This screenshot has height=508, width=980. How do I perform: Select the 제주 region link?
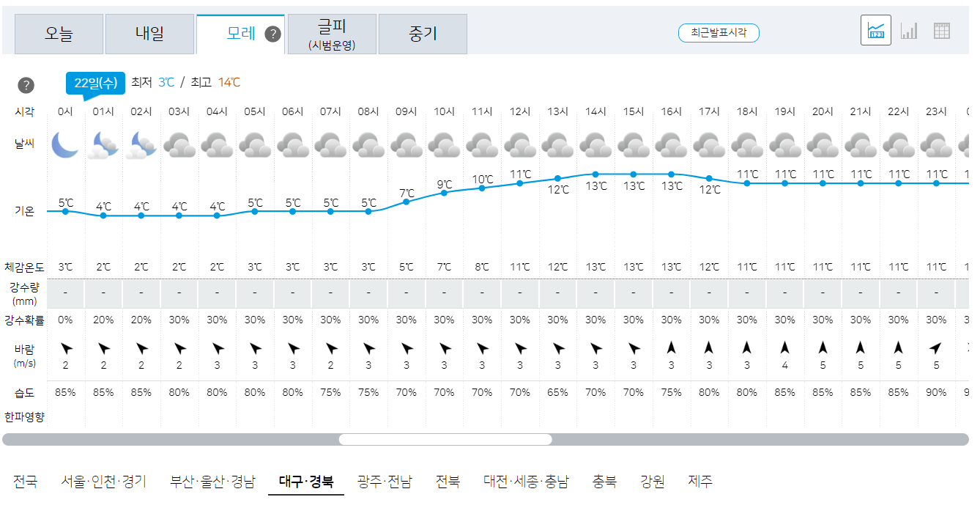701,482
